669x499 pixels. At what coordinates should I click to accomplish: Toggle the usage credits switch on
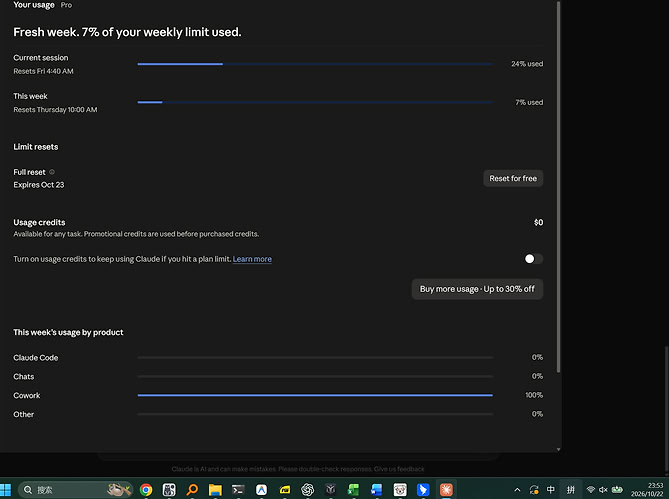coord(533,259)
